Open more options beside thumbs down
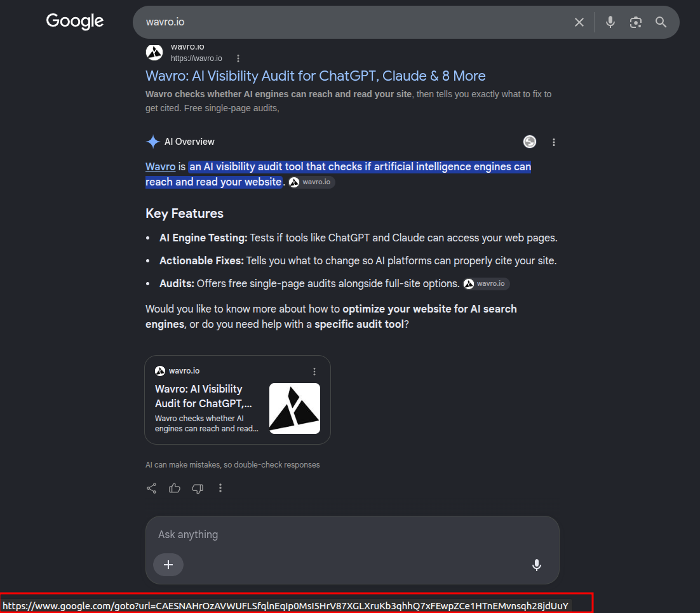Viewport: 700px width, 613px height. pos(220,488)
